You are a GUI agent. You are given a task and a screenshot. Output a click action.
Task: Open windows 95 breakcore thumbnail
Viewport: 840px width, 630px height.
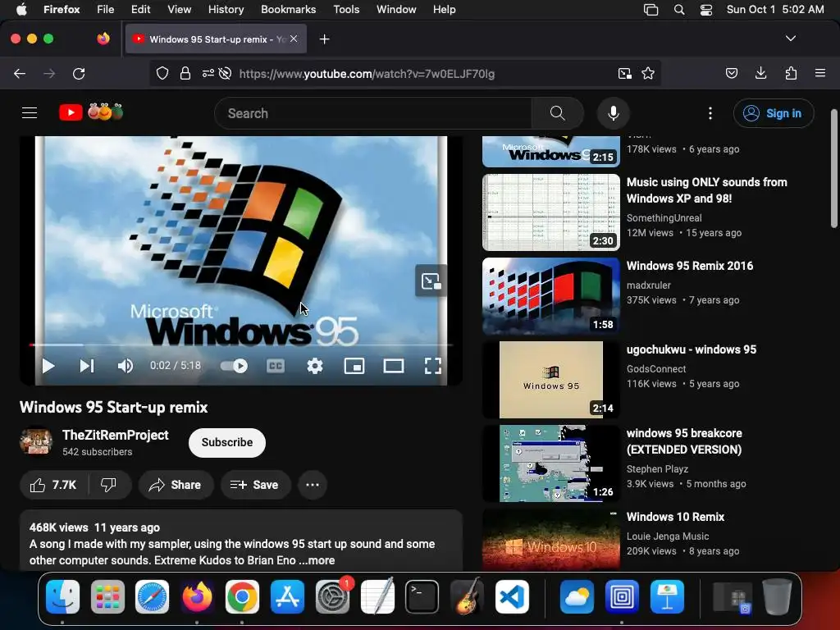(551, 463)
